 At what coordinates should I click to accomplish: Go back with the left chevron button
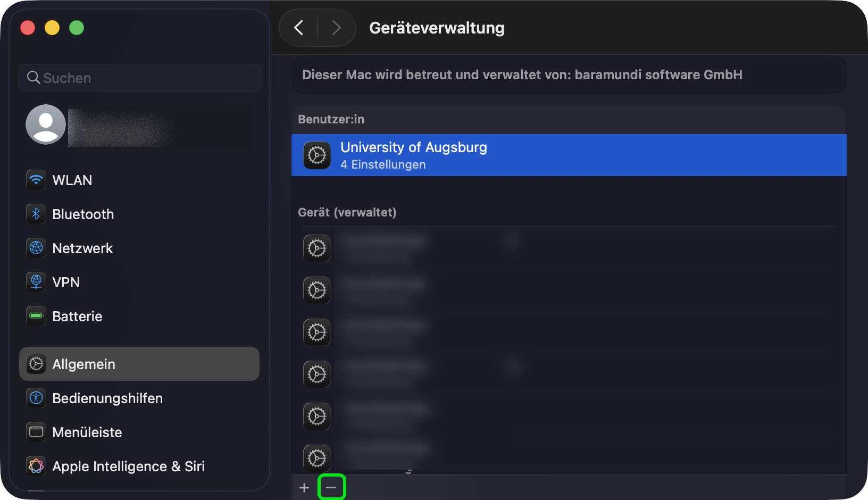coord(299,28)
